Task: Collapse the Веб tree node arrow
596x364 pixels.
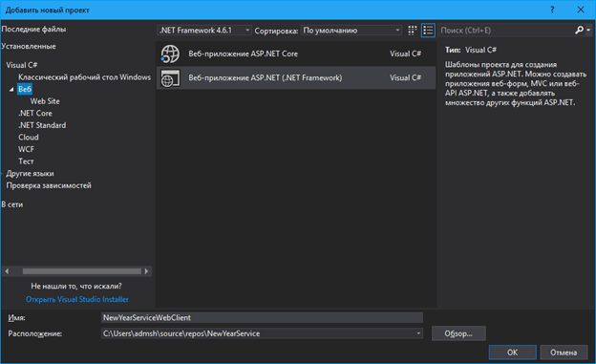Action: [x=11, y=90]
